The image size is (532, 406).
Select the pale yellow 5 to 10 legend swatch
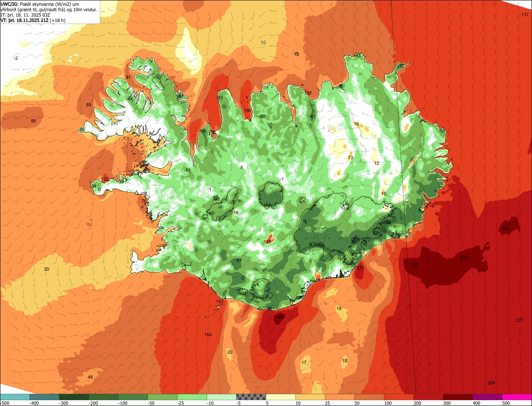click(x=280, y=397)
